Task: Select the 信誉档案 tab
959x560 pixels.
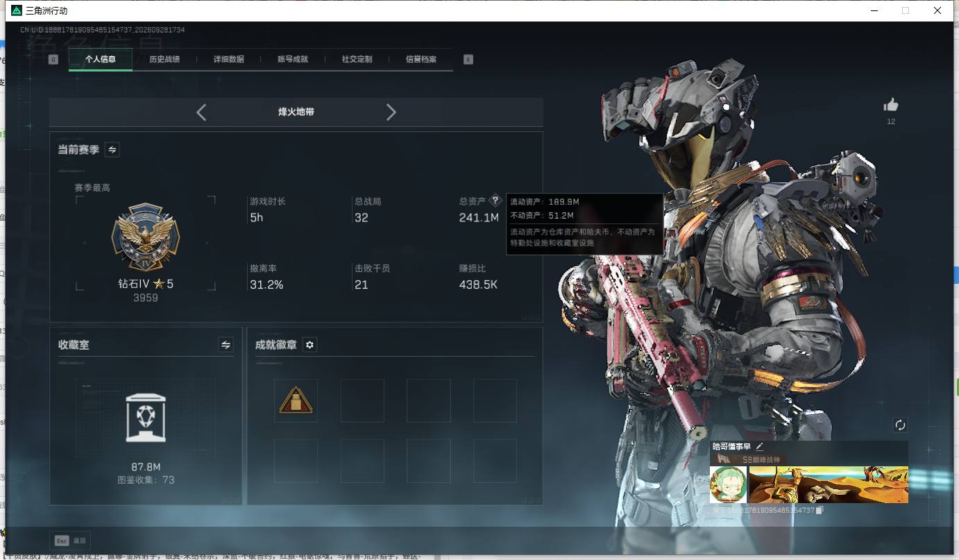Action: pyautogui.click(x=421, y=60)
